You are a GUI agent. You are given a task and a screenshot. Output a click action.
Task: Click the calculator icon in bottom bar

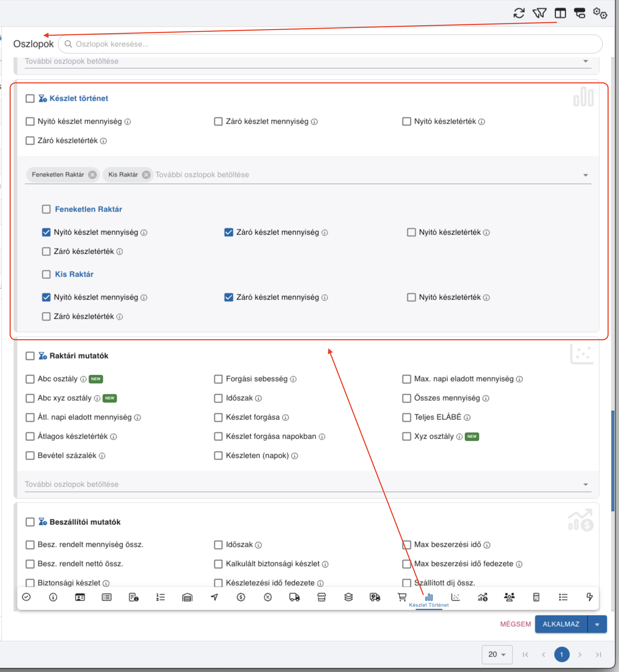536,597
